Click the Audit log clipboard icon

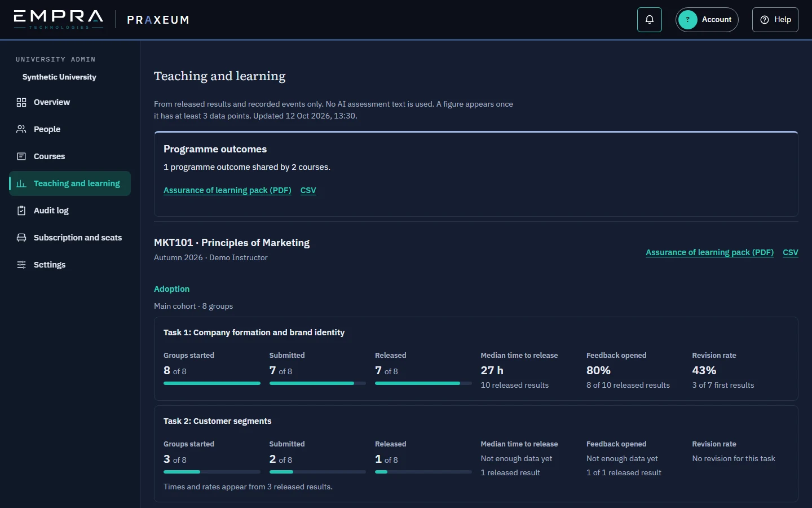pyautogui.click(x=21, y=211)
